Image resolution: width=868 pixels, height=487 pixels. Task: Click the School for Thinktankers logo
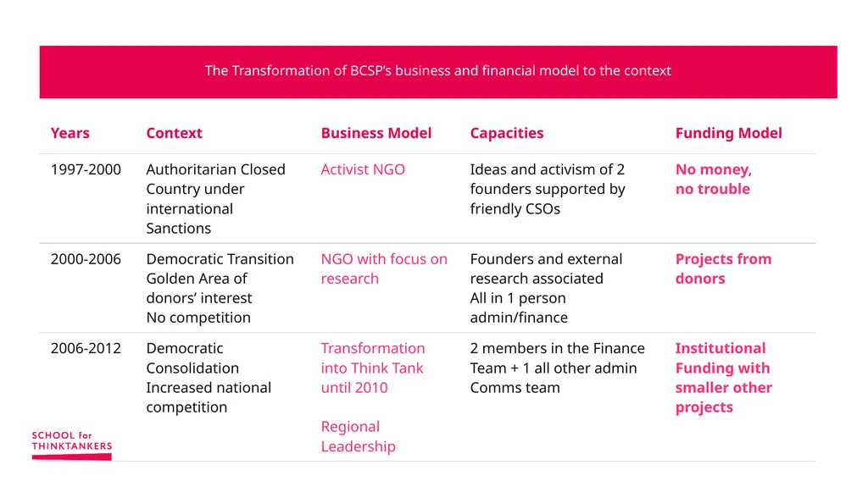(x=72, y=445)
